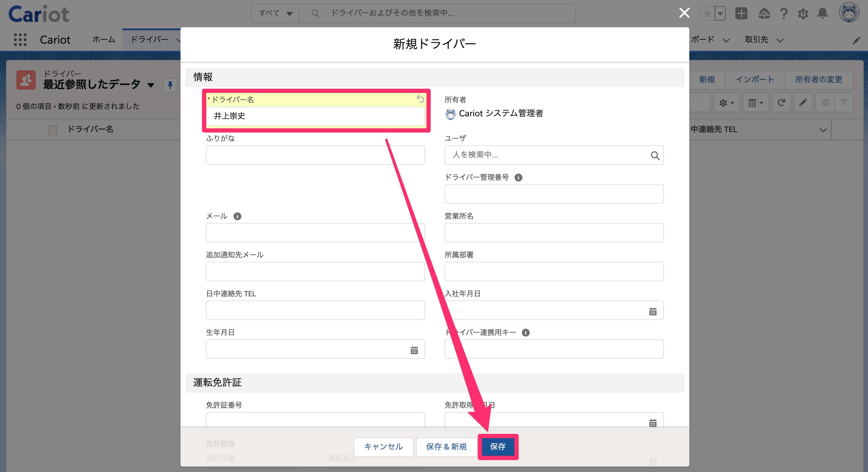Click the 所有者の変更 button
Screen dimensions: 868x472
pos(819,80)
